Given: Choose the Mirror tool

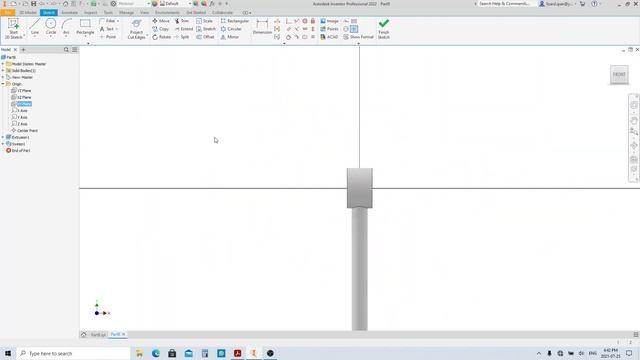Looking at the screenshot, I should pos(230,37).
